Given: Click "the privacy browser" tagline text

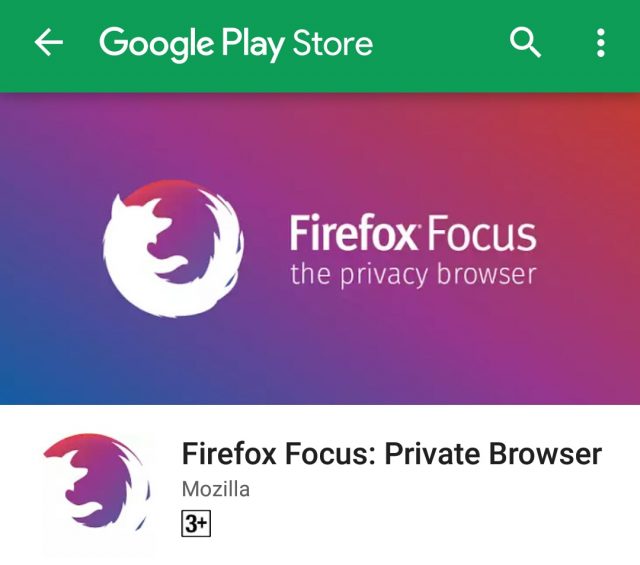Looking at the screenshot, I should point(413,274).
